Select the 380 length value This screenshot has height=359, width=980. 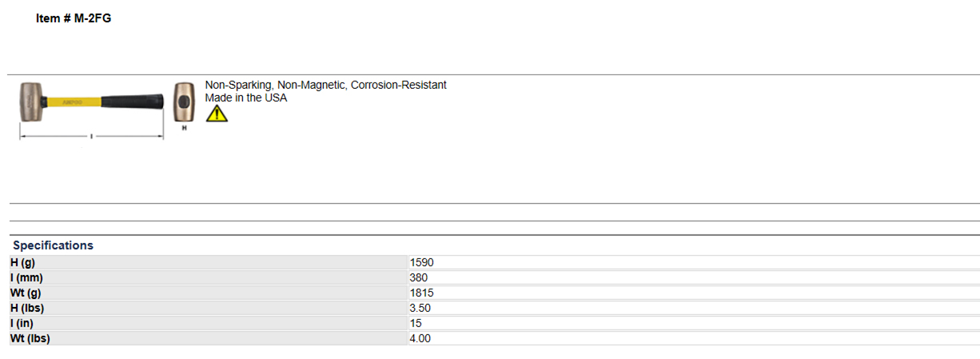pos(419,277)
